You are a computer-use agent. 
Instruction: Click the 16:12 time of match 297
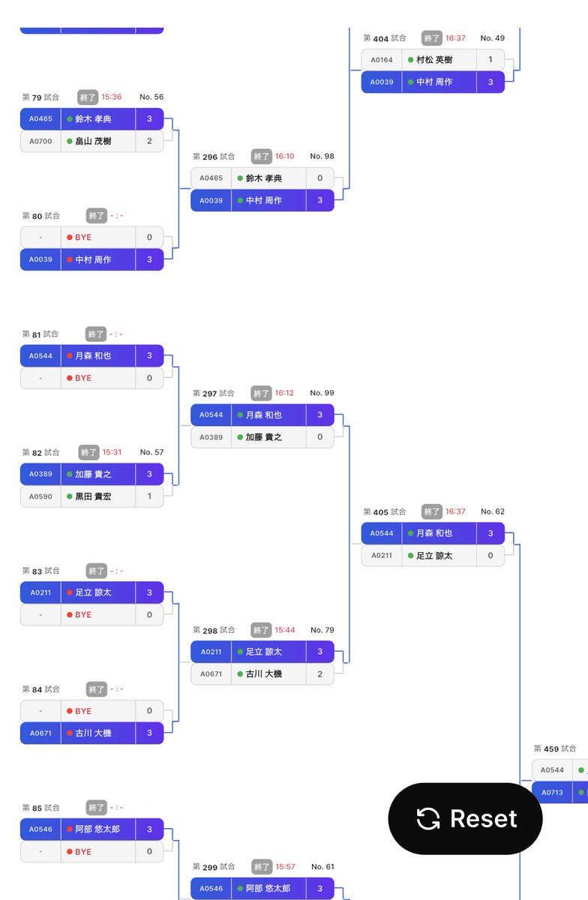(x=284, y=393)
